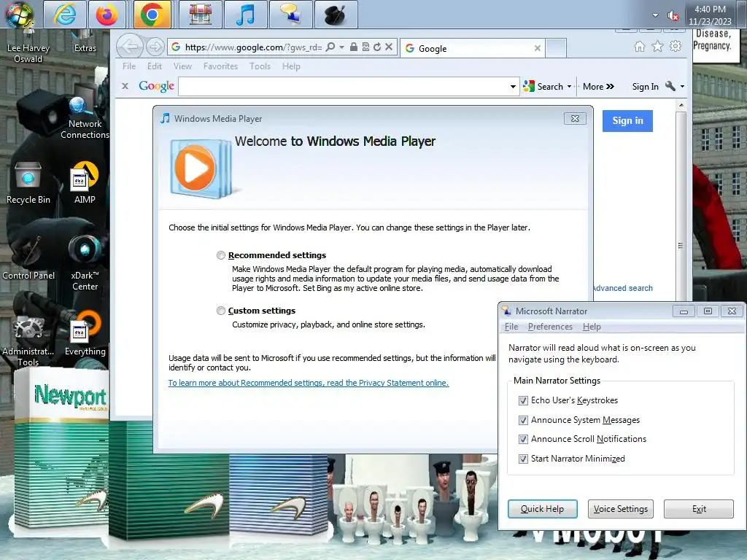Viewport: 747px width, 560px height.
Task: Stop loading the page with X icon
Action: point(389,47)
